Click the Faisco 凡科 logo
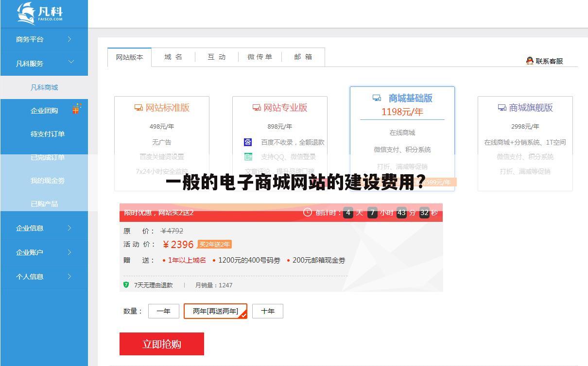This screenshot has height=366, width=588. pos(40,14)
